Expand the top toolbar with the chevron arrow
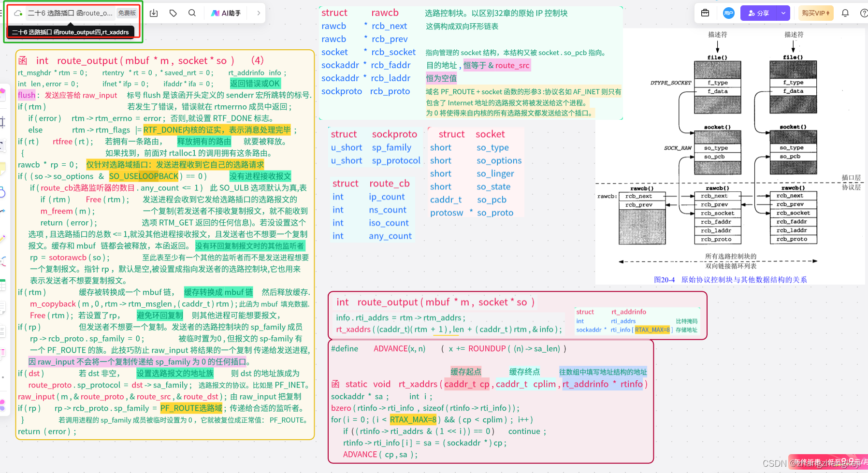 point(259,13)
